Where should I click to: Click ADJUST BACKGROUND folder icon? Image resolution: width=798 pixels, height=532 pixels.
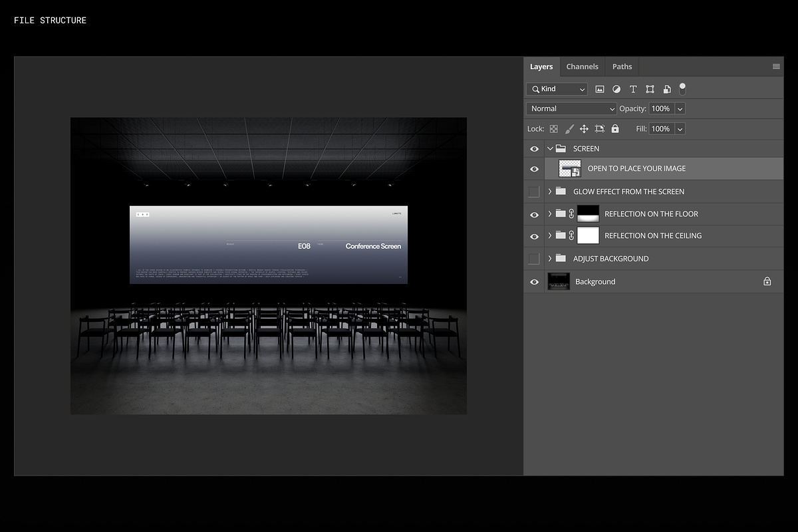pyautogui.click(x=561, y=259)
